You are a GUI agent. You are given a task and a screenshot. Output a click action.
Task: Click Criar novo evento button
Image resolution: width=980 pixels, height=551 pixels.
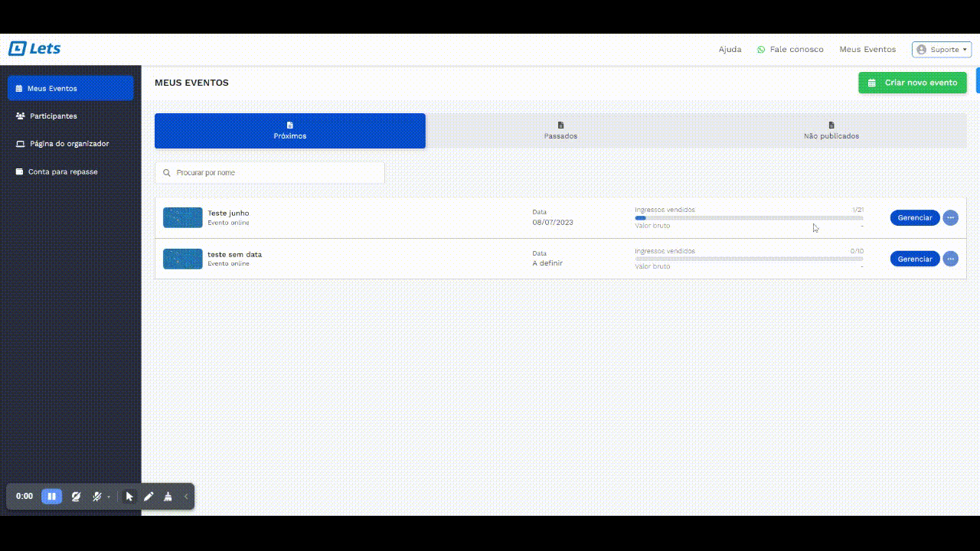coord(912,83)
